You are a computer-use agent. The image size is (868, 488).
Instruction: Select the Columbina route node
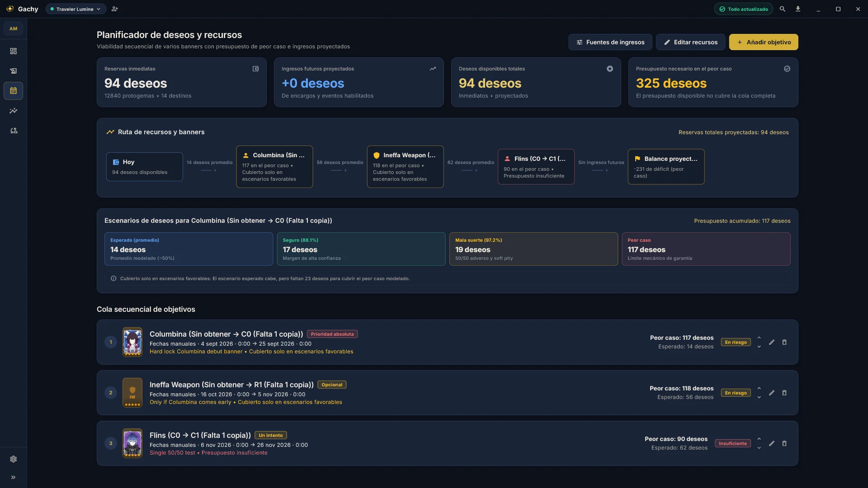pyautogui.click(x=274, y=167)
